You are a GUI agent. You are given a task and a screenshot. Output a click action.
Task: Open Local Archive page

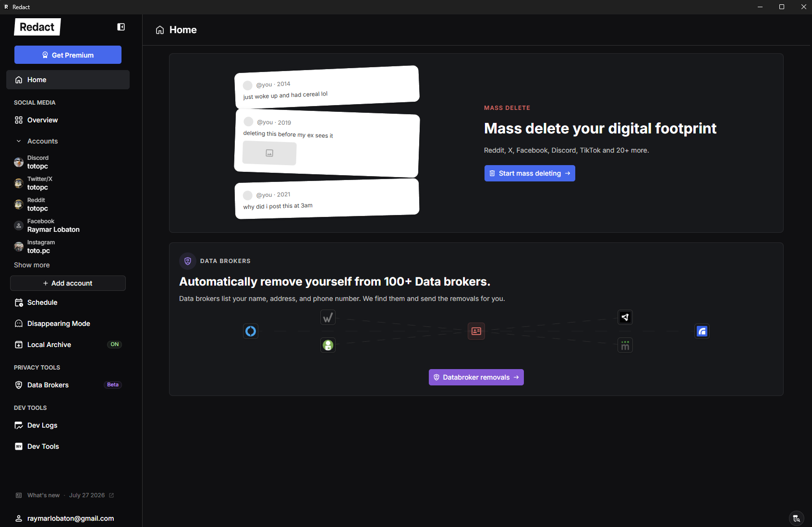click(68, 345)
